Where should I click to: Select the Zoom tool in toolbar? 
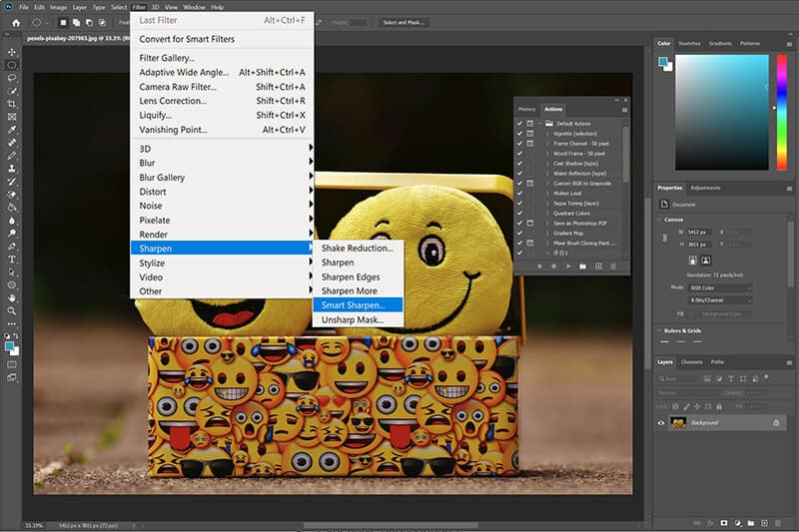click(x=12, y=311)
